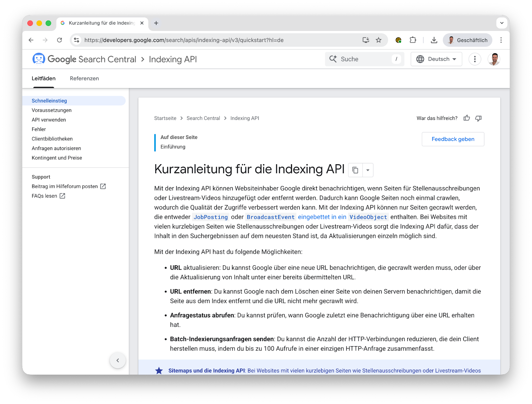Click the round colored extension icon in toolbar
Viewport: 532px width, 404px height.
398,40
